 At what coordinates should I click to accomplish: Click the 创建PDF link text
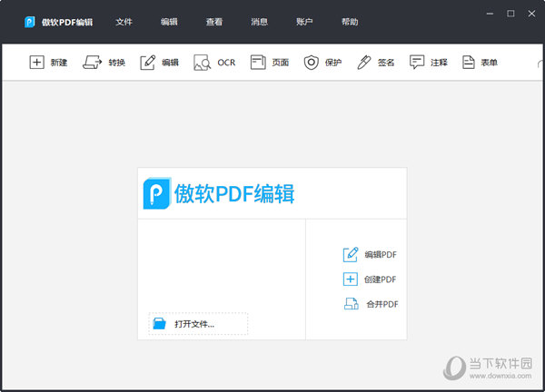pyautogui.click(x=381, y=279)
